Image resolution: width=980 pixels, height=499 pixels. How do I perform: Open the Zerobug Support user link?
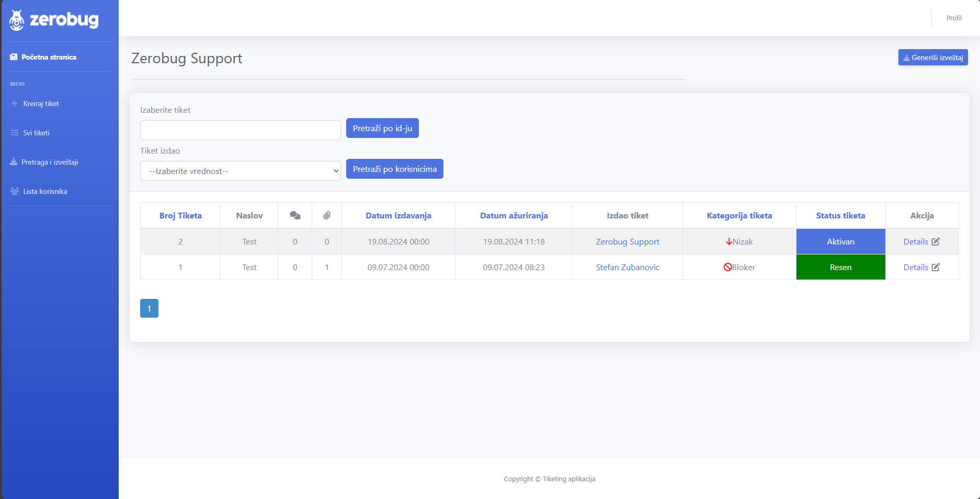tap(627, 241)
